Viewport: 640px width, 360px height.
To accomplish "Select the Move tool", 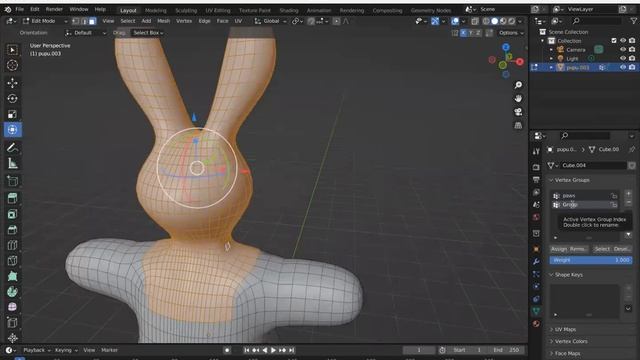I will click(x=12, y=83).
